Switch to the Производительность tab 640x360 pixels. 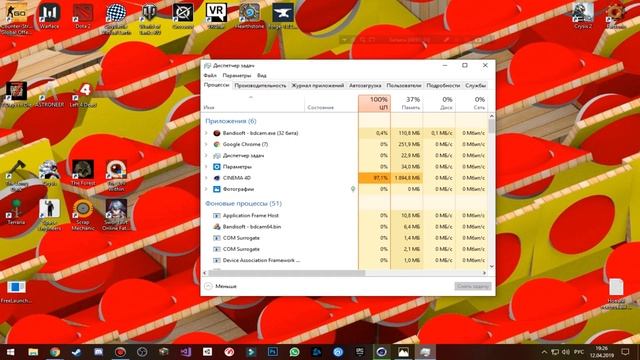click(260, 85)
